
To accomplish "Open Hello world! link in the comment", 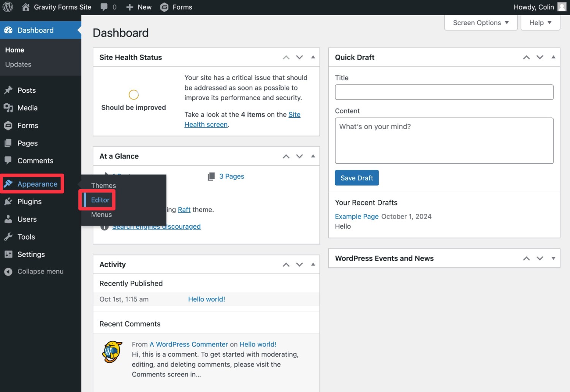I will [258, 345].
